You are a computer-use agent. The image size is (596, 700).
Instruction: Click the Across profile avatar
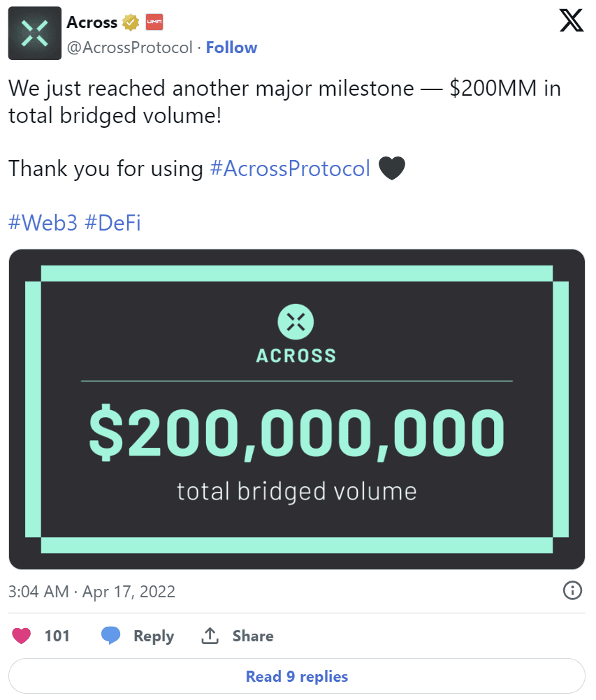point(34,34)
